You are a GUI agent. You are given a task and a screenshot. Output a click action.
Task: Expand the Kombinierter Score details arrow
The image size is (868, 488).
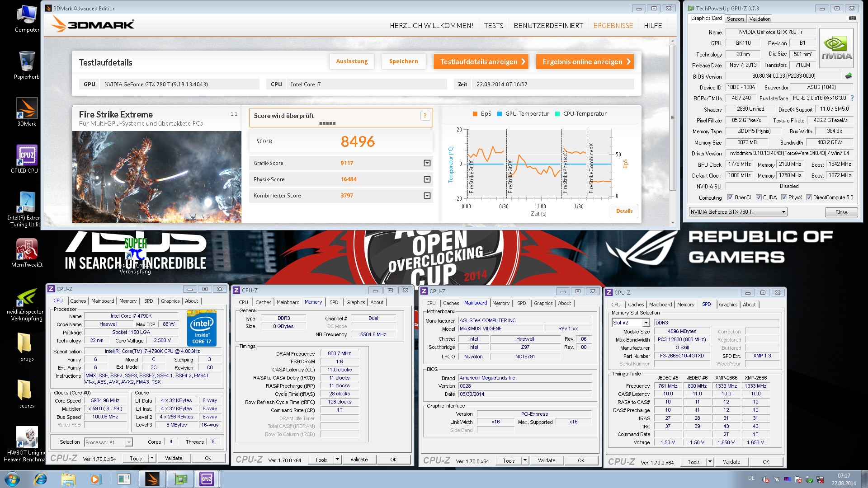click(427, 196)
